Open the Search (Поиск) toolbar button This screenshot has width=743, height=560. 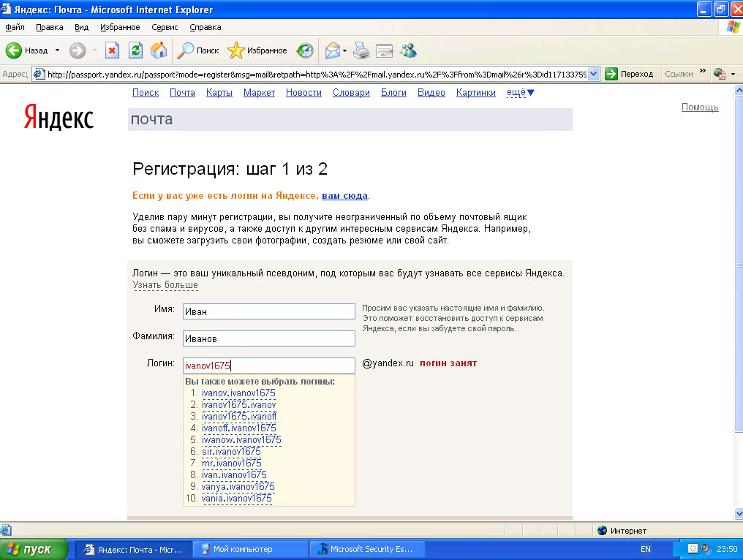pyautogui.click(x=197, y=50)
